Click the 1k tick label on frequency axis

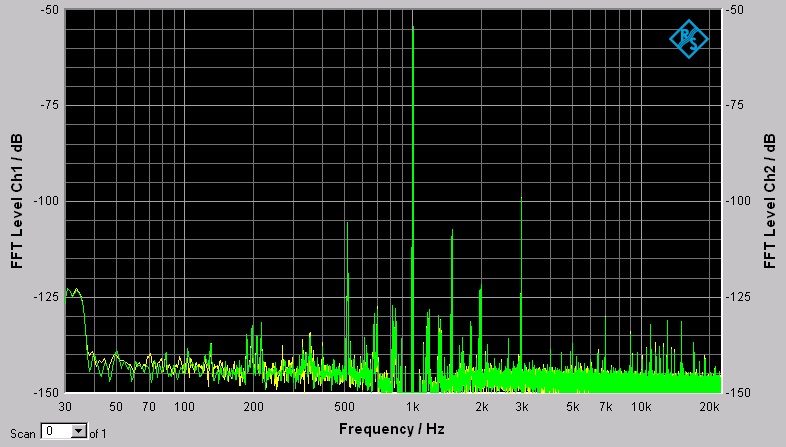(x=413, y=407)
